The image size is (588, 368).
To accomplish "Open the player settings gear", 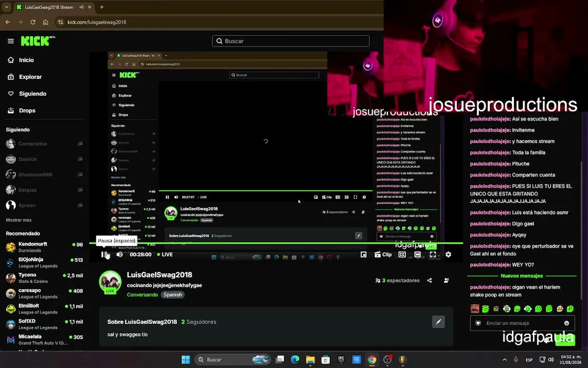I will [448, 255].
